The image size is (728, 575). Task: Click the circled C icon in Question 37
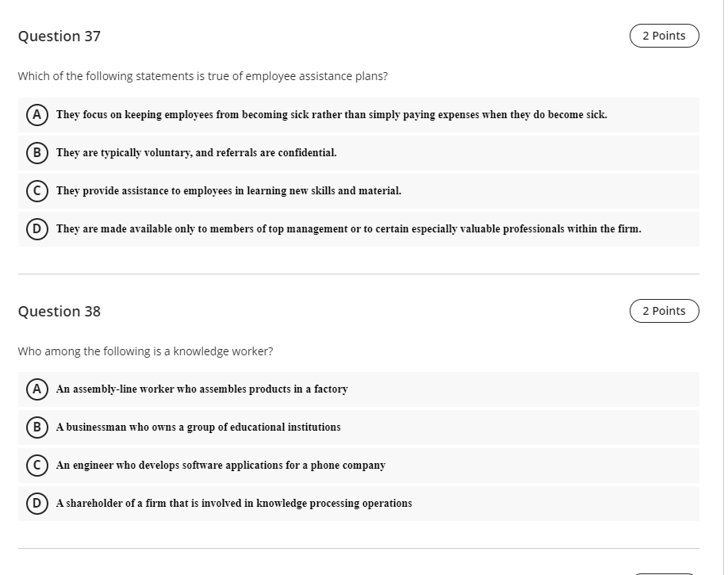pyautogui.click(x=36, y=190)
